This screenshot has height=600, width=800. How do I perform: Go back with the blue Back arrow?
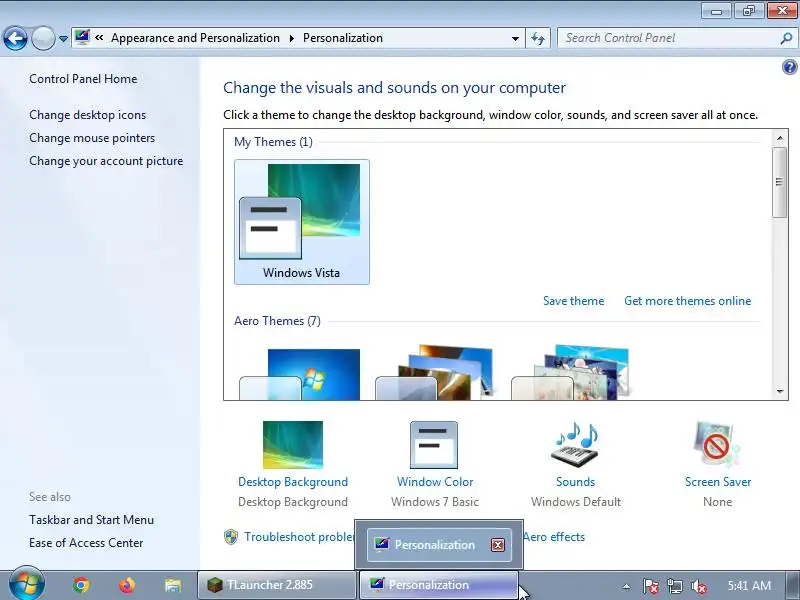pos(15,38)
